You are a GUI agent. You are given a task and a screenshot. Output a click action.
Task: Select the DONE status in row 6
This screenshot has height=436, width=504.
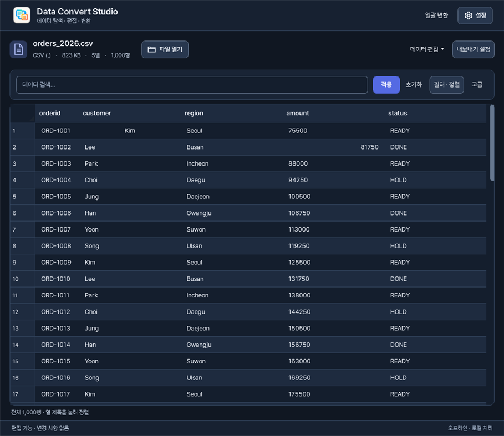coord(435,213)
